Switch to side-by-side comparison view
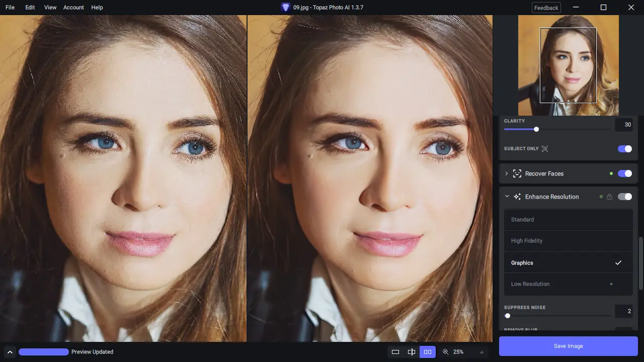Image resolution: width=644 pixels, height=362 pixels. click(x=428, y=352)
